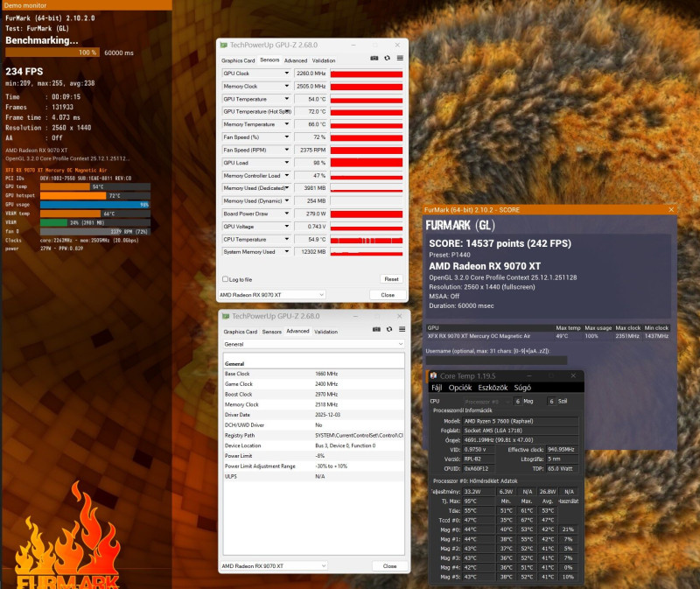Switch to Graphics Card tab in Sensors window
The width and height of the screenshot is (700, 589).
[x=238, y=60]
